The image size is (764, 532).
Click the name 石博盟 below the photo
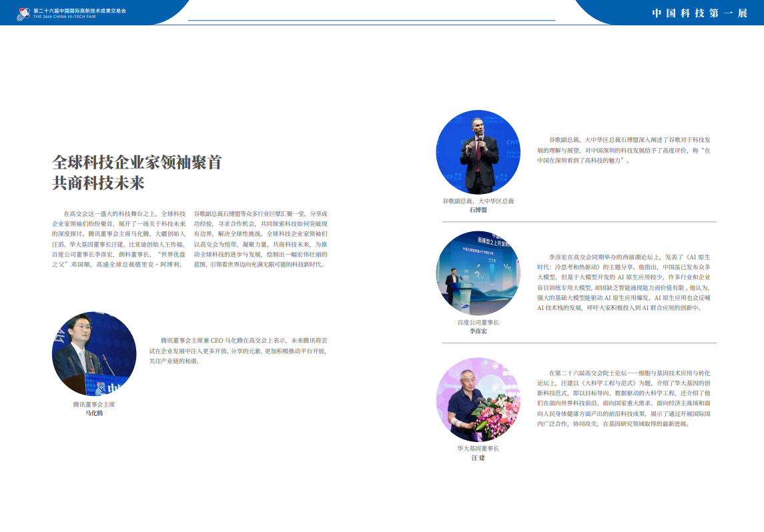pos(478,210)
